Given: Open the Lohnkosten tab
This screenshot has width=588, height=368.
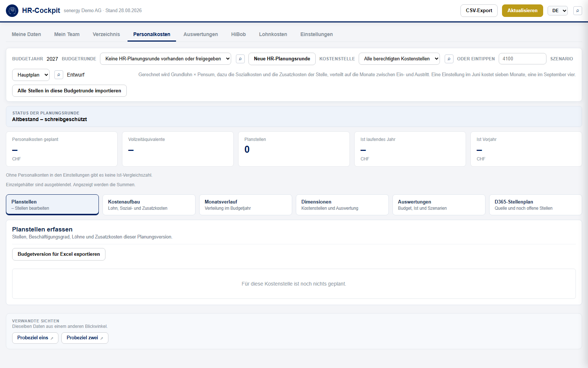Looking at the screenshot, I should click(x=273, y=34).
